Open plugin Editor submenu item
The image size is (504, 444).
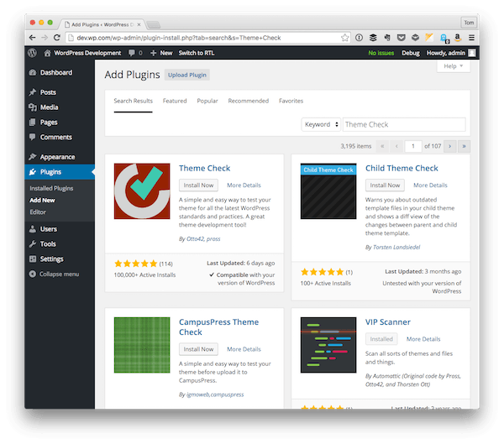[x=38, y=212]
